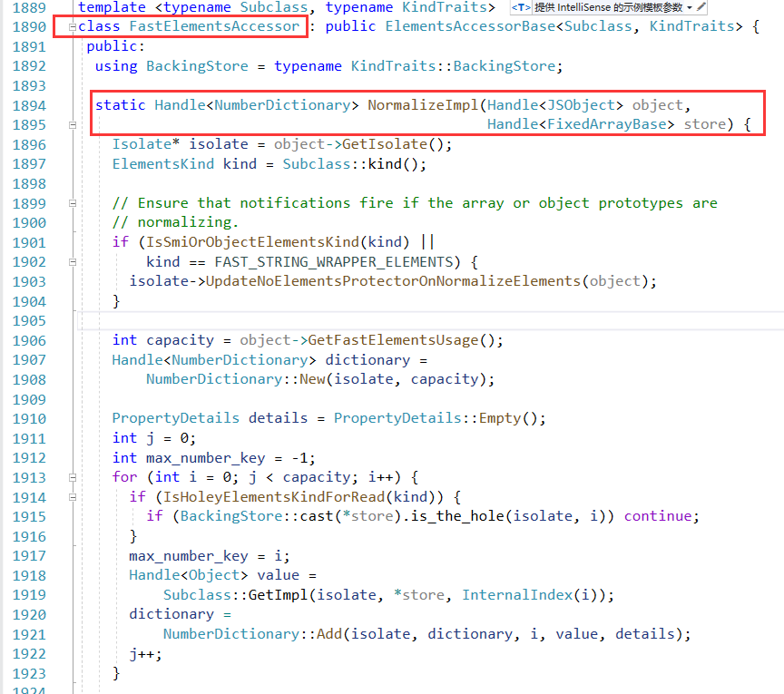Click 'NumberDictionary::Add' on line 1921
Screen dimensions: 784x694
point(252,634)
